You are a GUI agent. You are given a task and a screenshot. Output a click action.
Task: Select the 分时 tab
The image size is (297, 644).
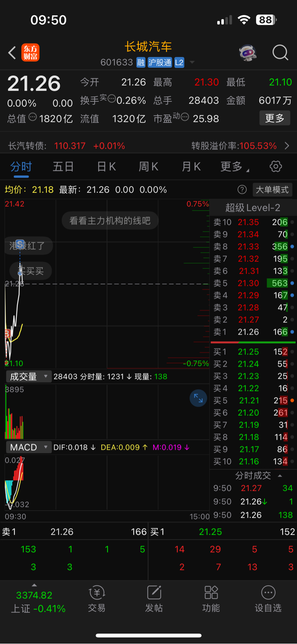[x=21, y=167]
